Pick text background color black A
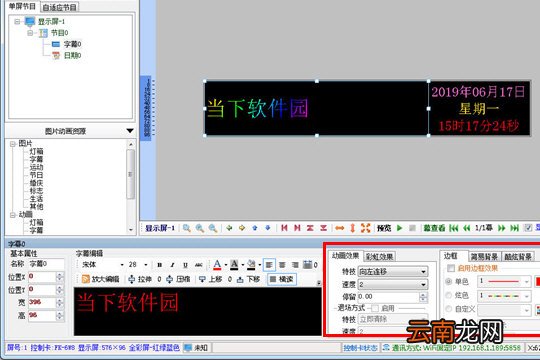This screenshot has width=540, height=360. 234,265
